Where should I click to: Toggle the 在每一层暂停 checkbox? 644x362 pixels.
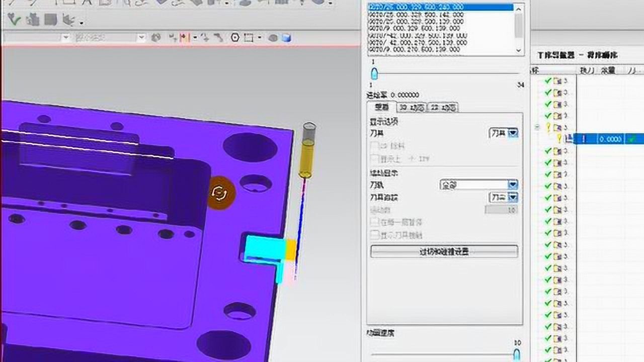coord(375,222)
